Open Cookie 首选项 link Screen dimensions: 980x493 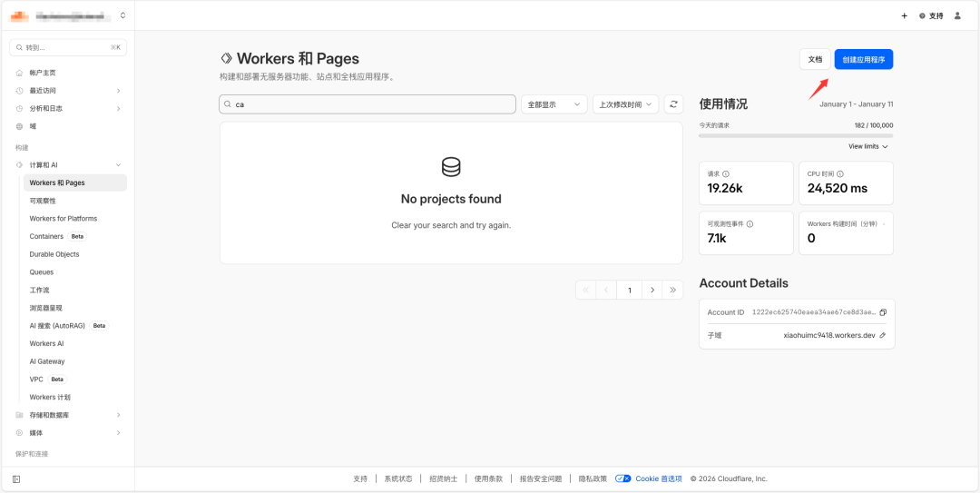(659, 478)
